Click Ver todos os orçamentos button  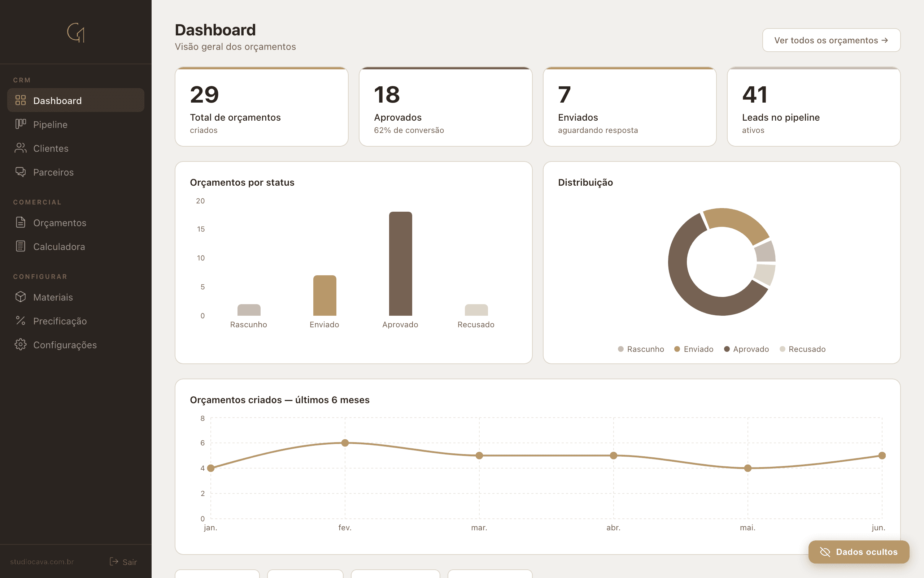point(831,40)
